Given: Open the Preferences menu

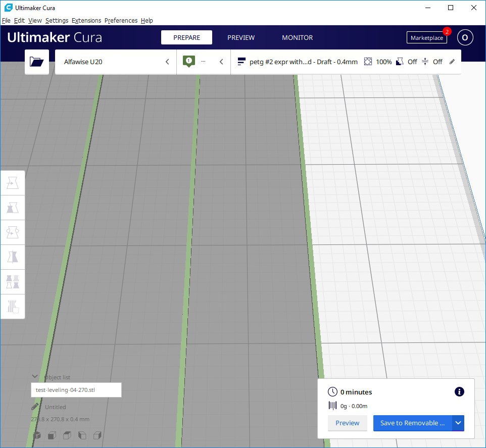Looking at the screenshot, I should 121,20.
